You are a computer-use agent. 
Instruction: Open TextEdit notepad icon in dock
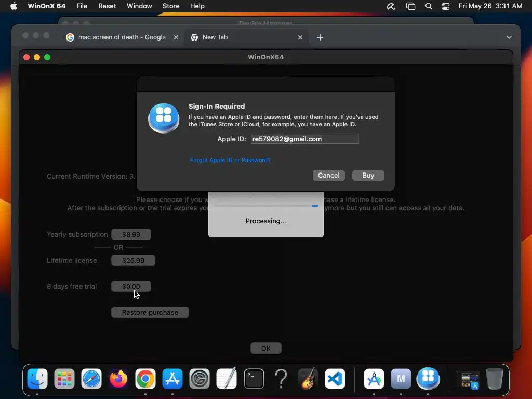(227, 378)
